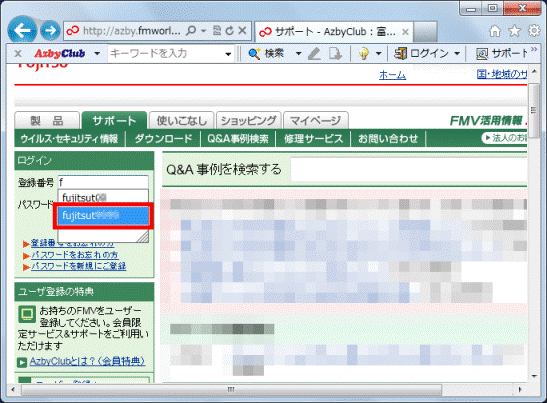Click the toolbar サポート button
Screen dimensions: 547x403
pos(502,53)
